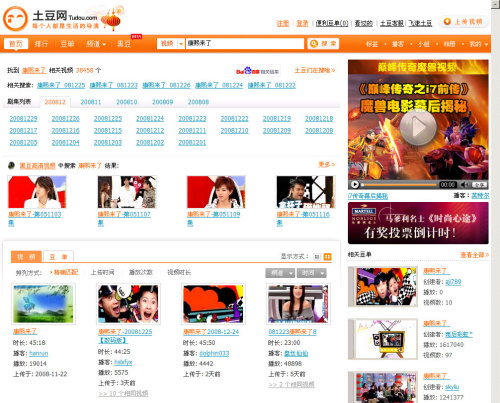
Task: Click the Tudou smiley face logo
Action: click(x=15, y=19)
